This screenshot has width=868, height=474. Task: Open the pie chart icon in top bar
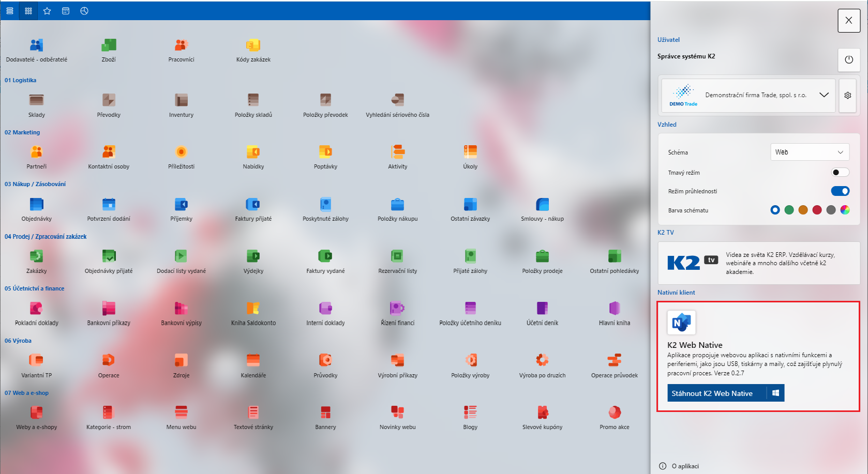84,11
